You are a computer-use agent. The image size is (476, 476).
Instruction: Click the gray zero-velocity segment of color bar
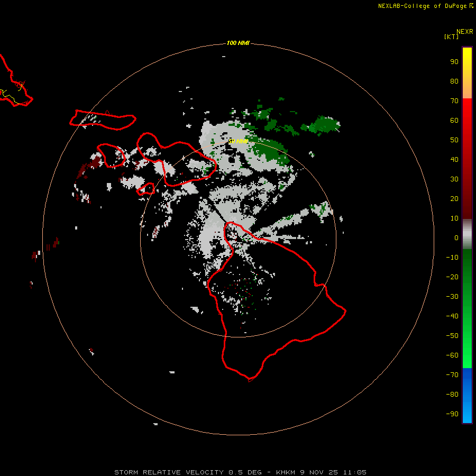pos(467,234)
